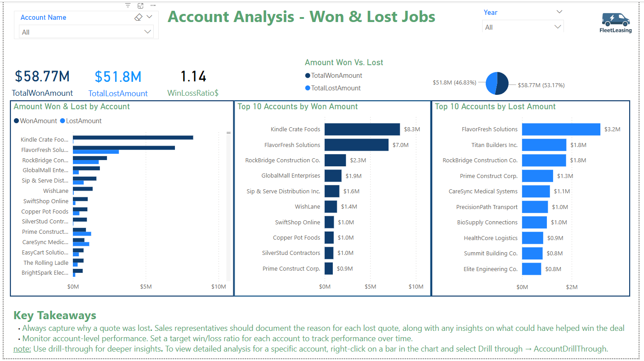The width and height of the screenshot is (644, 361).
Task: Click the WonAmount legend entry in the account chart
Action: [36, 121]
